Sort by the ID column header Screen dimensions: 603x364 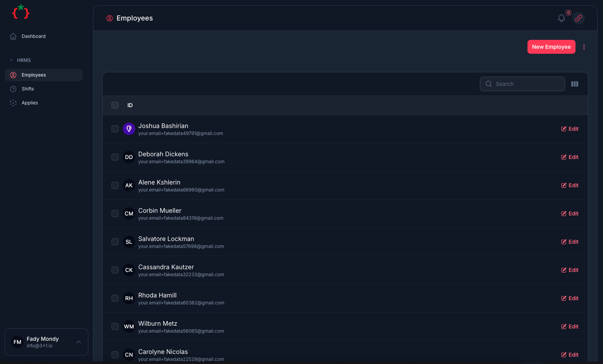click(130, 105)
